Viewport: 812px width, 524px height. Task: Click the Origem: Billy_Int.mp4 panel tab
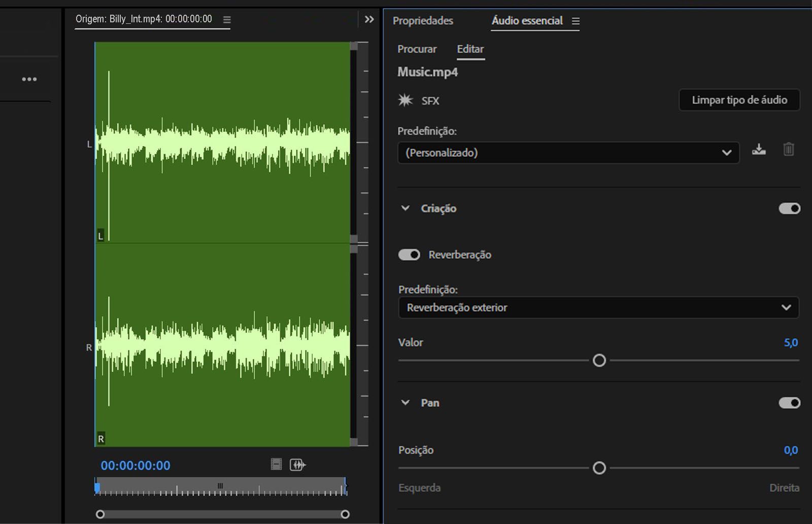click(144, 19)
